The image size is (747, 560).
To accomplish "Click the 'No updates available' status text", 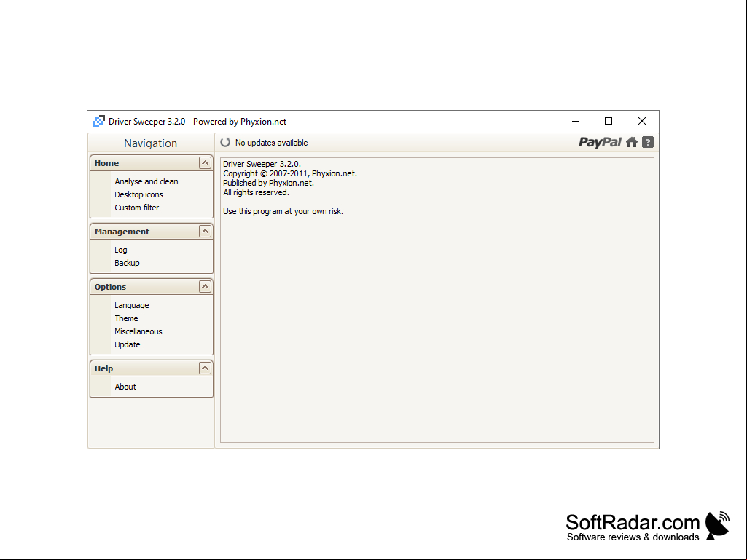I will click(x=272, y=143).
